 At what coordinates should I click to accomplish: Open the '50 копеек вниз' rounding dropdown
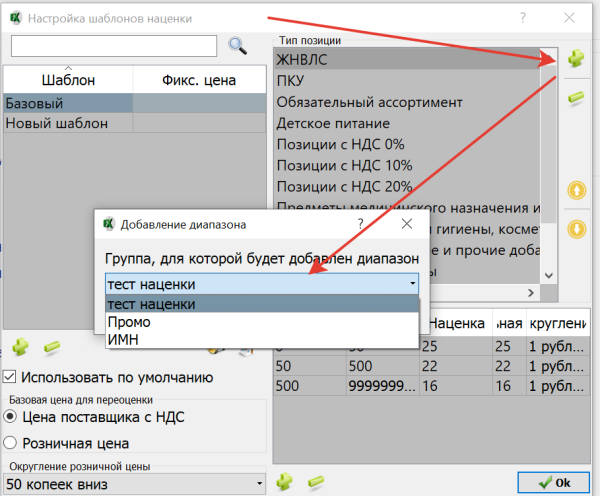tap(134, 484)
